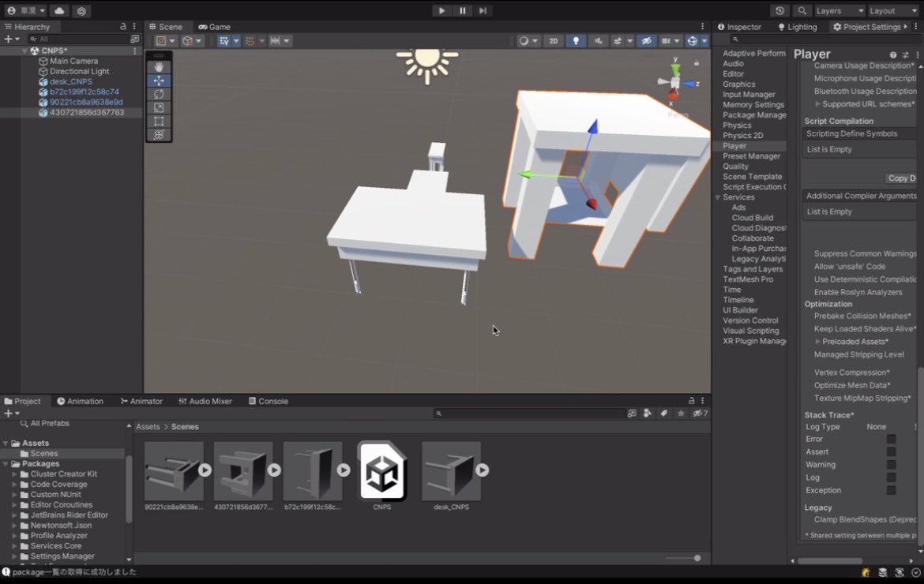Click the Pause button
The width and height of the screenshot is (924, 584).
tap(462, 10)
